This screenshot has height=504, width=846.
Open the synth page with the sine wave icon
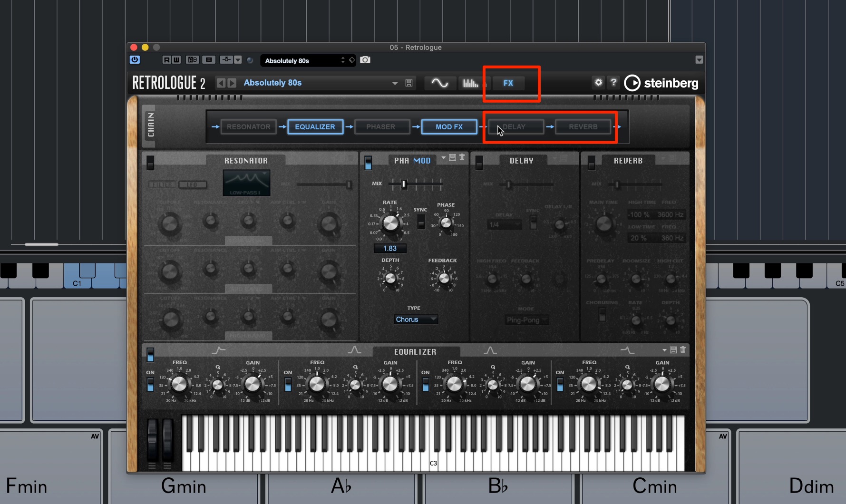click(x=439, y=83)
